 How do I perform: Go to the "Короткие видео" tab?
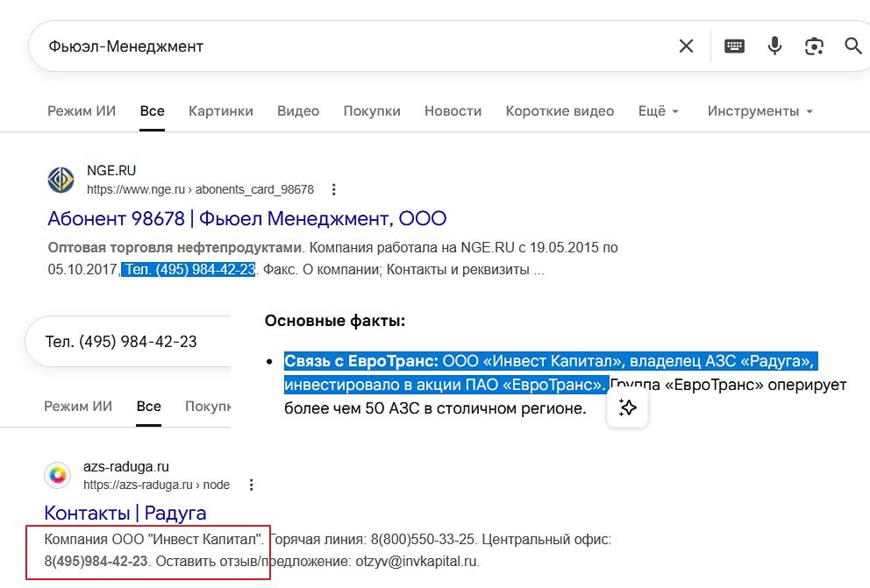(560, 111)
